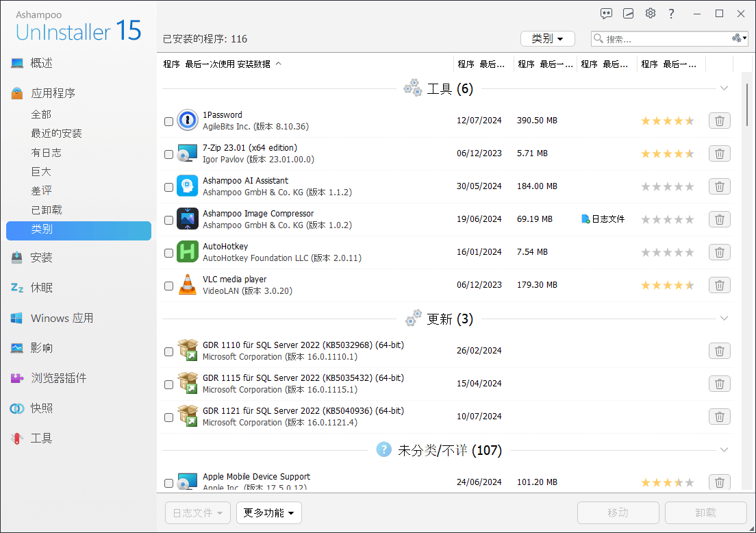Click trash icon for Apple Mobile Device Support
This screenshot has width=756, height=533.
coord(719,482)
